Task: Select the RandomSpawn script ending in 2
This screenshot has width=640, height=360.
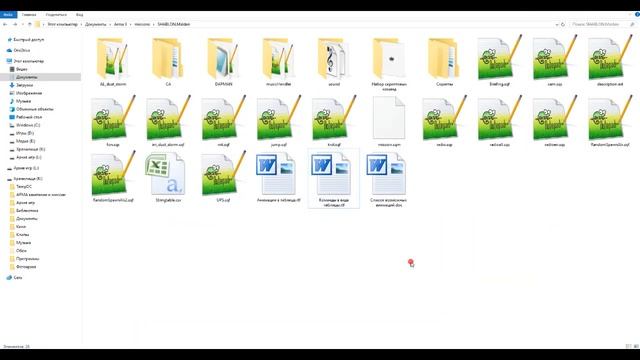Action: [113, 176]
